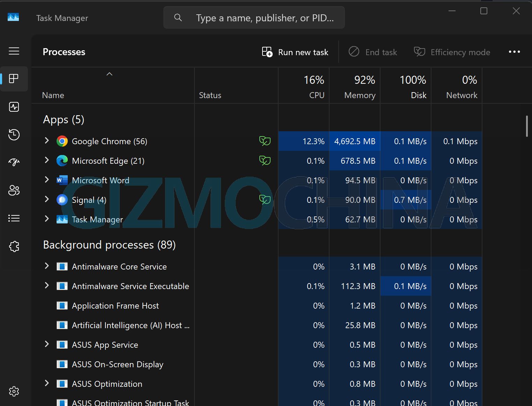
Task: Open the Services page in sidebar
Action: pyautogui.click(x=14, y=246)
